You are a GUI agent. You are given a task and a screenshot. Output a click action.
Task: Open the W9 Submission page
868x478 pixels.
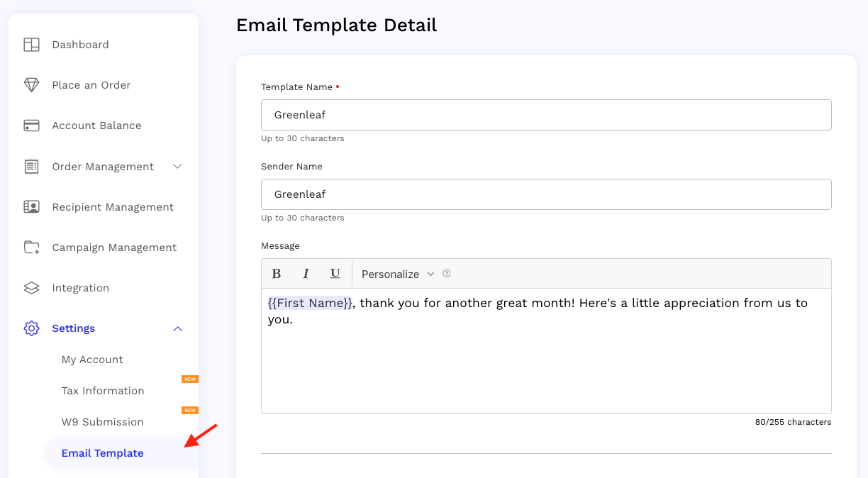[x=102, y=421]
